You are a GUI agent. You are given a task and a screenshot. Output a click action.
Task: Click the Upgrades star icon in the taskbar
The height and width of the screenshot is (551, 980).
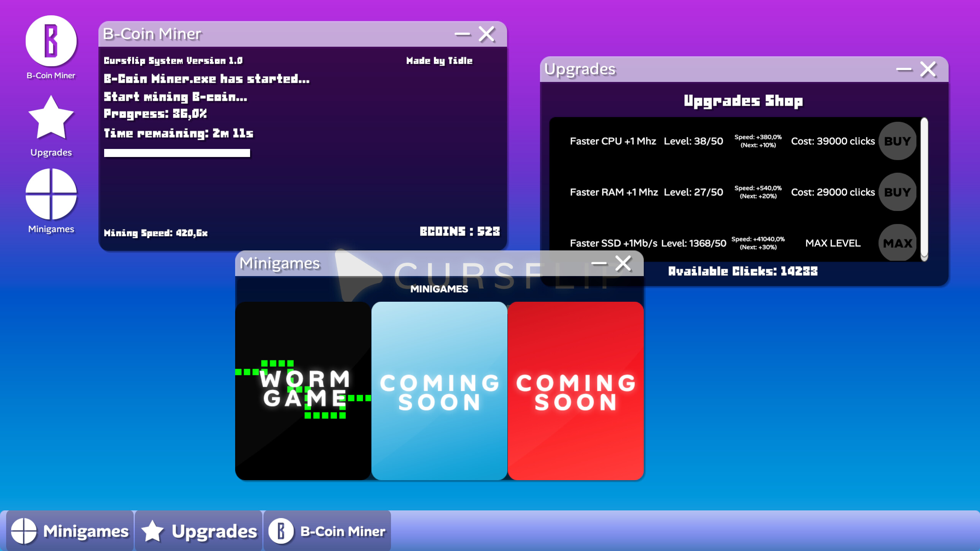153,530
